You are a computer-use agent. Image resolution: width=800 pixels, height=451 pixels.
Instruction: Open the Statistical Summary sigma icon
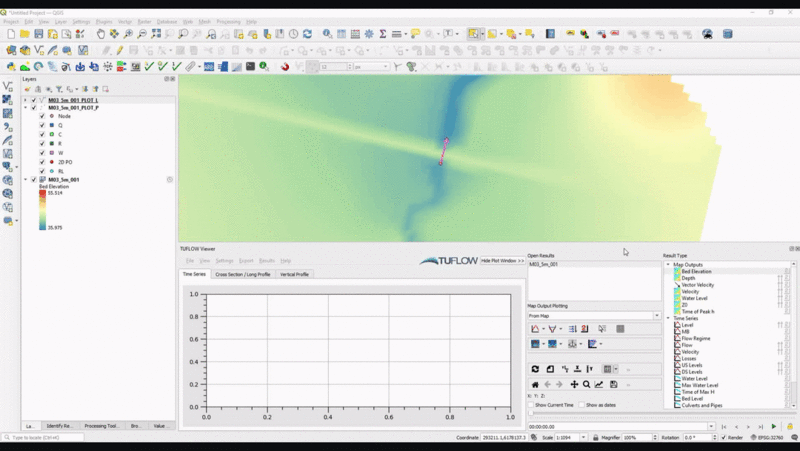tap(382, 34)
